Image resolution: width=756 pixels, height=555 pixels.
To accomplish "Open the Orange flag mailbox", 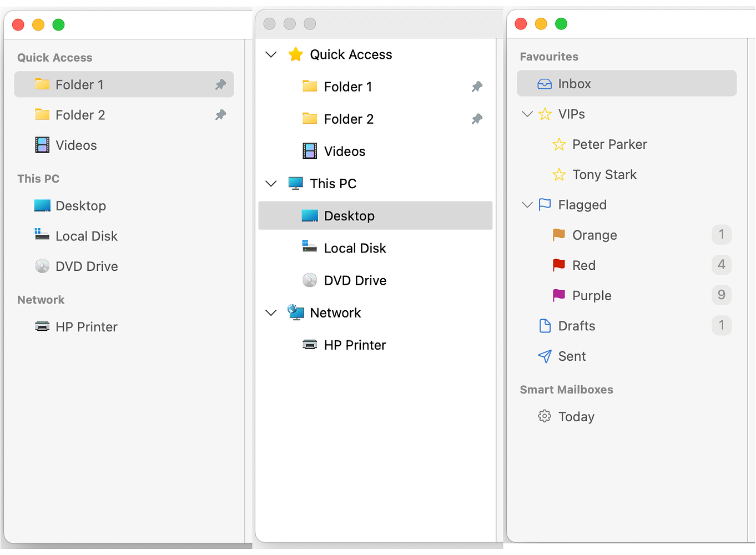I will point(594,235).
